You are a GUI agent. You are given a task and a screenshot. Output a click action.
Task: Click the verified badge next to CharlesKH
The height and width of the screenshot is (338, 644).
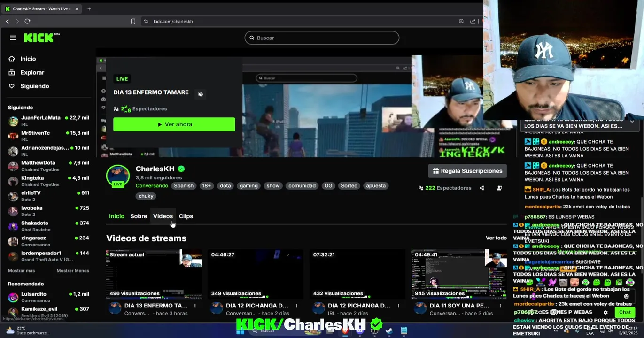(181, 169)
